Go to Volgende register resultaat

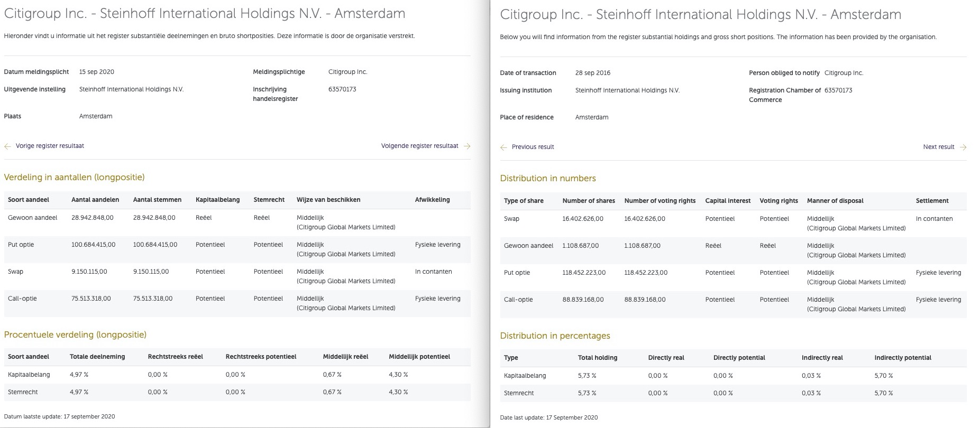(419, 146)
